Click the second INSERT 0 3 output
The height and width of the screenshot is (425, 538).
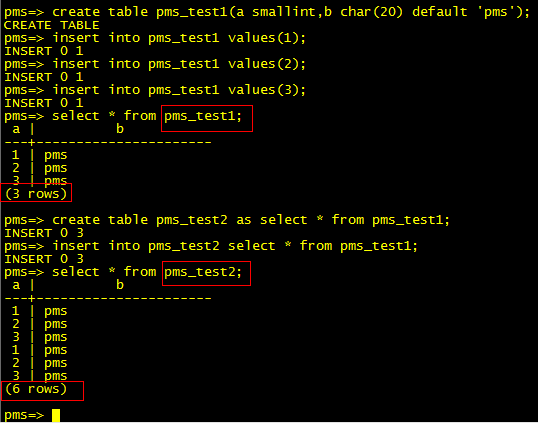coord(44,259)
